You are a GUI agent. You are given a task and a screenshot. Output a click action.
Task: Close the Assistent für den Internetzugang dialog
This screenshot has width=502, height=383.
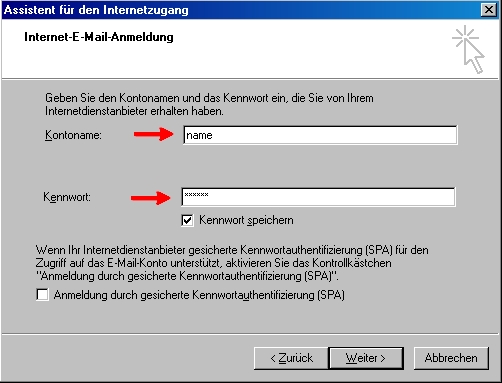tap(489, 10)
